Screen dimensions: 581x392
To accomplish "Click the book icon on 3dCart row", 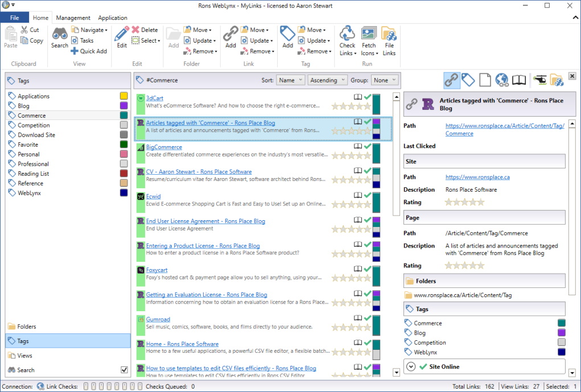I will tap(357, 97).
